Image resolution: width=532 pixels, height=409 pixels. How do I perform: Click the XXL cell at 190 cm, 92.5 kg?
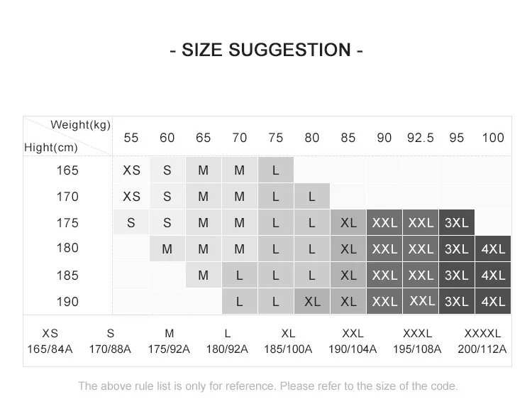pos(421,301)
